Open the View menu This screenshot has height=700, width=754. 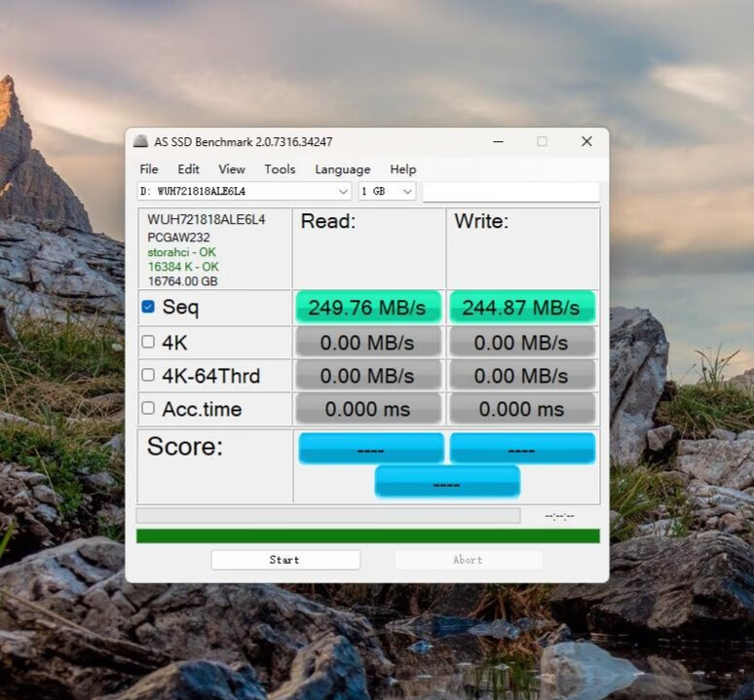[x=232, y=169]
